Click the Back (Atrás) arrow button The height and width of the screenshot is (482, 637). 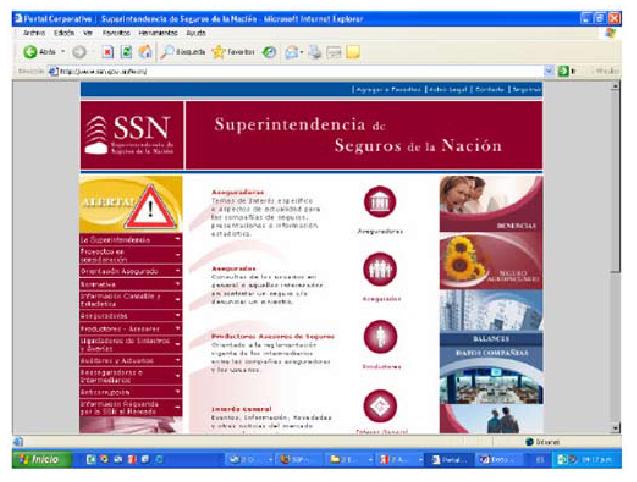[30, 52]
